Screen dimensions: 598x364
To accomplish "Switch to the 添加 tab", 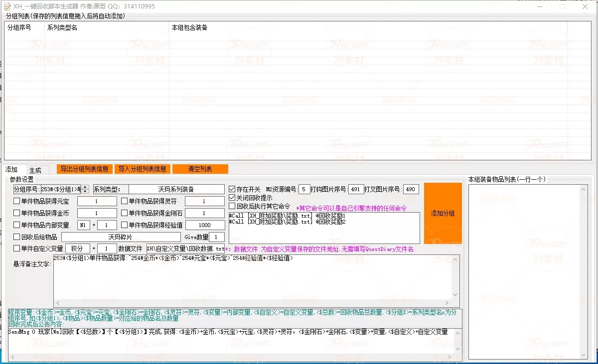I will click(11, 169).
